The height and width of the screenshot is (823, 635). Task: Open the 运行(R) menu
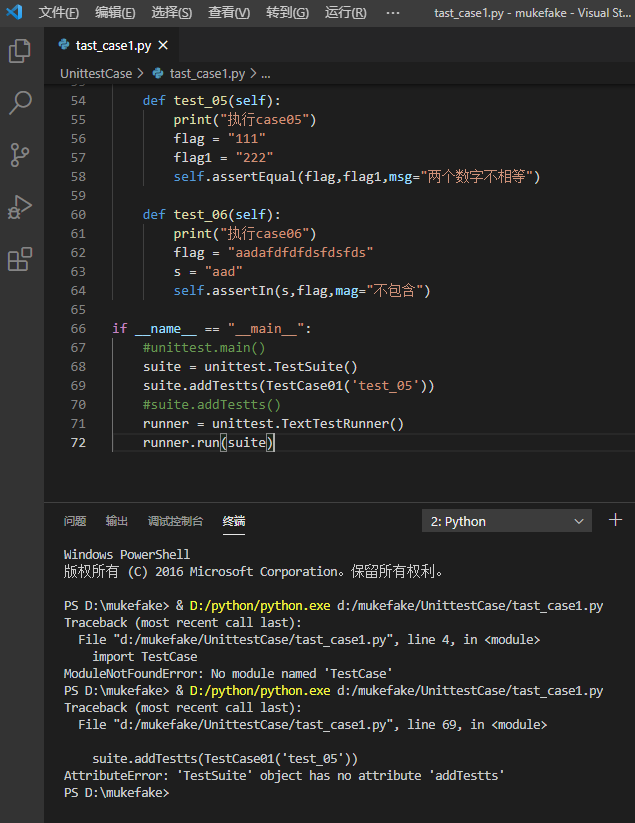pos(346,13)
